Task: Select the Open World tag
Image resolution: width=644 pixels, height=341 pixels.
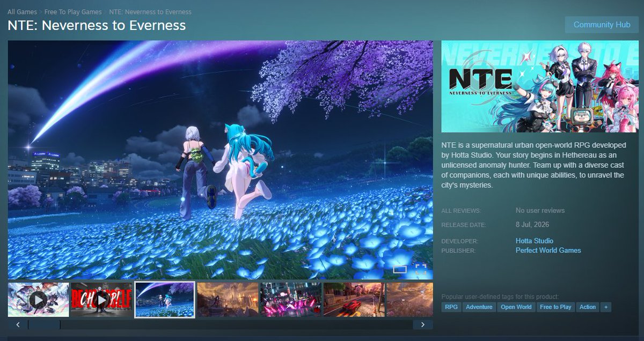Action: tap(516, 307)
